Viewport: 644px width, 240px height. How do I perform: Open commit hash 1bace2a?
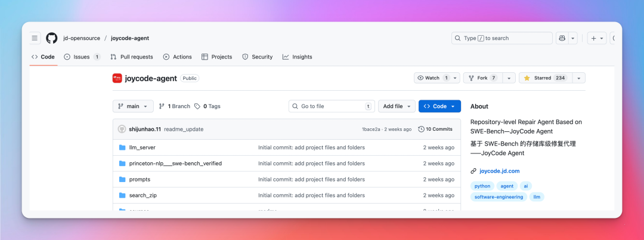(x=371, y=129)
